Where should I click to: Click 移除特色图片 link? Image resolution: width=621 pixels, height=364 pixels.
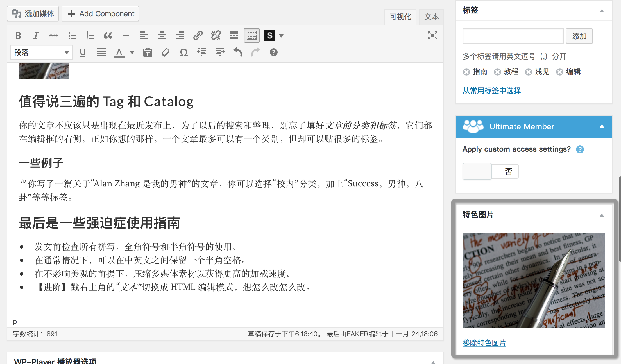[x=484, y=343]
